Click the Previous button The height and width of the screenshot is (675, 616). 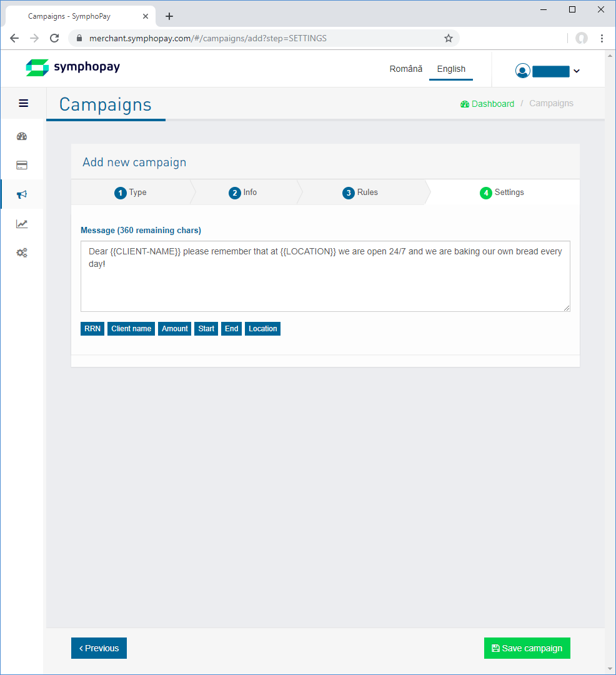99,648
